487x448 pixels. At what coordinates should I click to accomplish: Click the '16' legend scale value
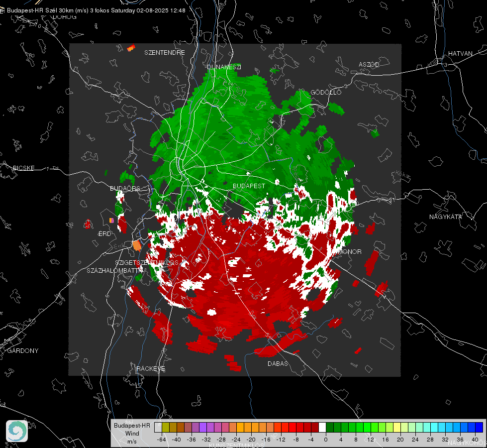pyautogui.click(x=386, y=440)
